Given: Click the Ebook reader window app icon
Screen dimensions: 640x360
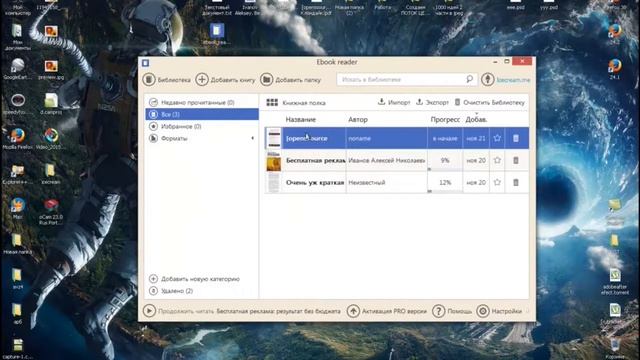Looking at the screenshot, I should pyautogui.click(x=145, y=62).
